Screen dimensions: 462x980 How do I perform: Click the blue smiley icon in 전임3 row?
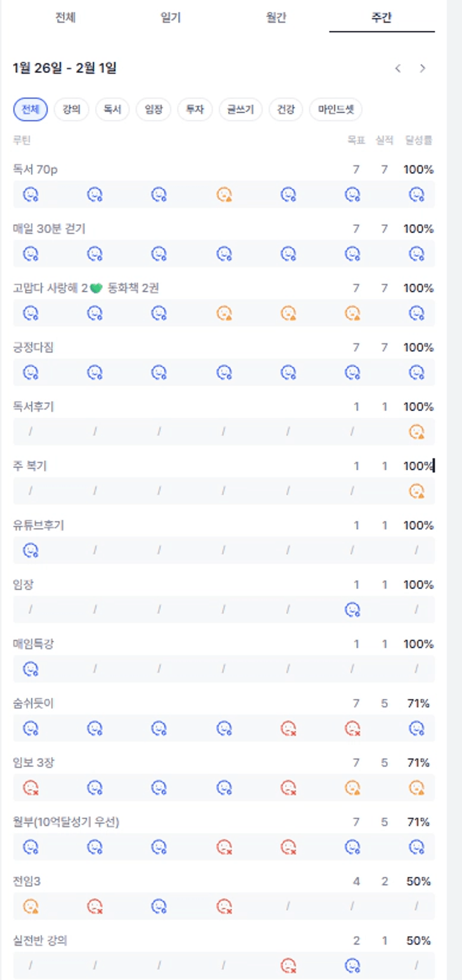159,906
